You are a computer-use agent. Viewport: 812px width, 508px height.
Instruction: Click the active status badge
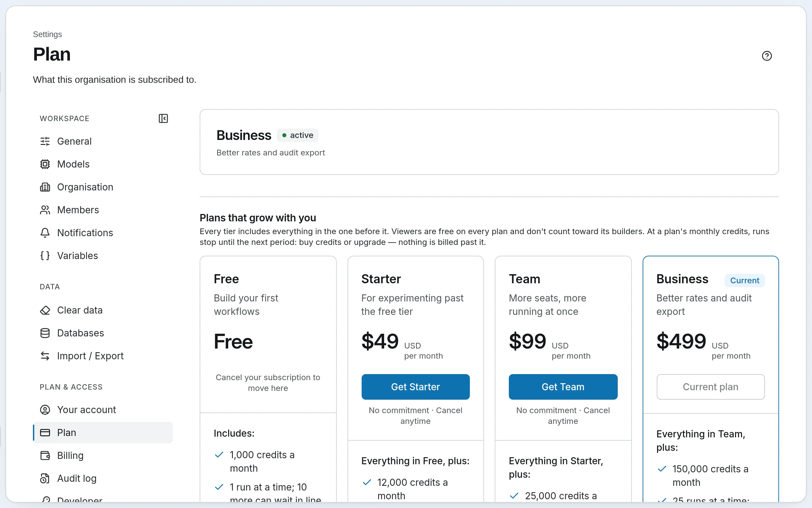pyautogui.click(x=298, y=135)
